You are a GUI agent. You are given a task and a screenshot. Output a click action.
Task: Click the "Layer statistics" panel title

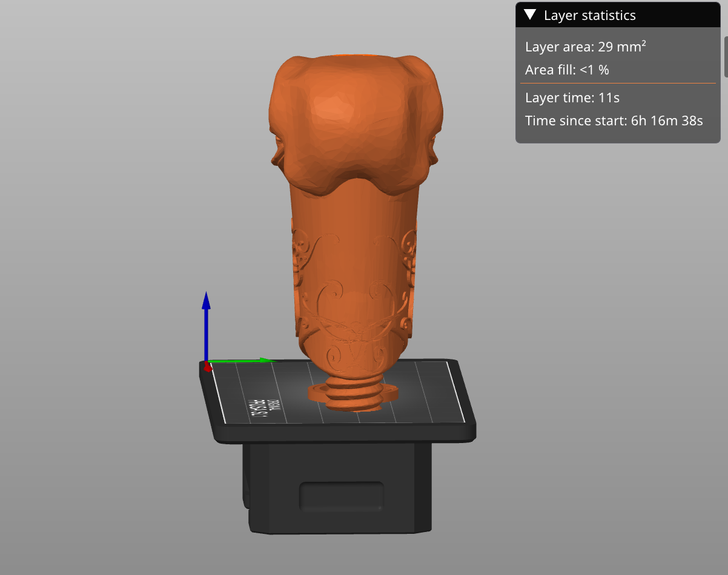[x=589, y=15]
